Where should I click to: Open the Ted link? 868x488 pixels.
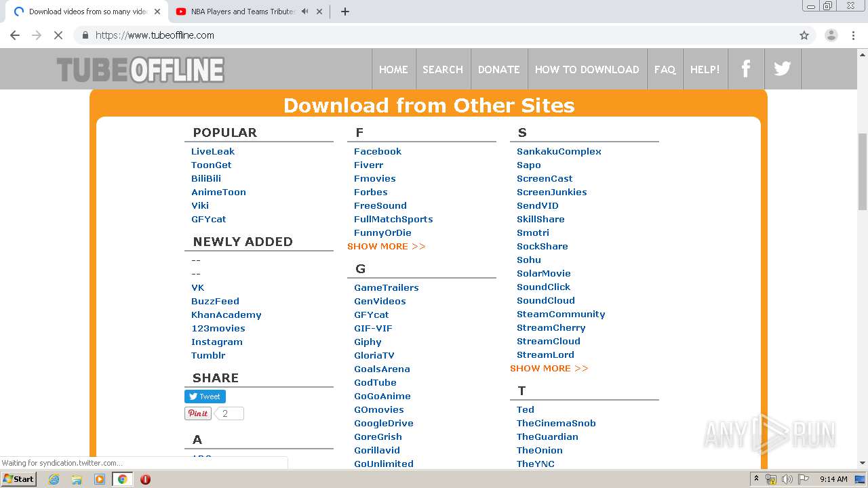[x=526, y=409]
